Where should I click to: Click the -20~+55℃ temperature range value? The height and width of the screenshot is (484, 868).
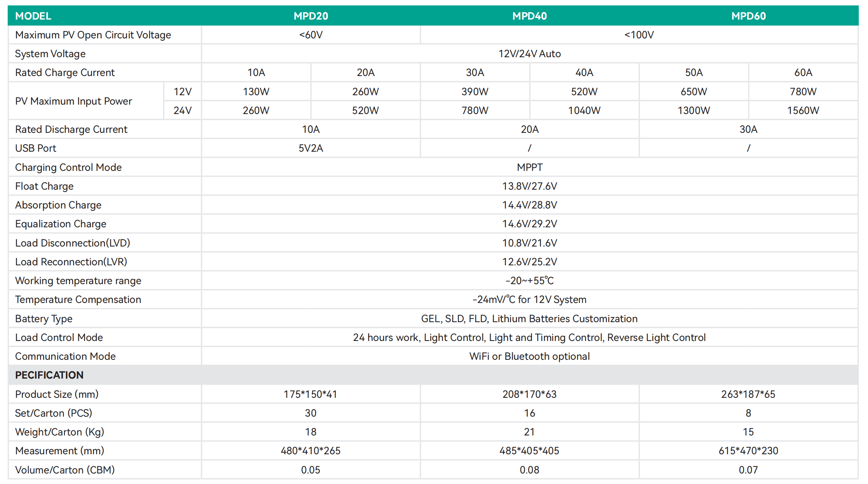[x=529, y=281]
